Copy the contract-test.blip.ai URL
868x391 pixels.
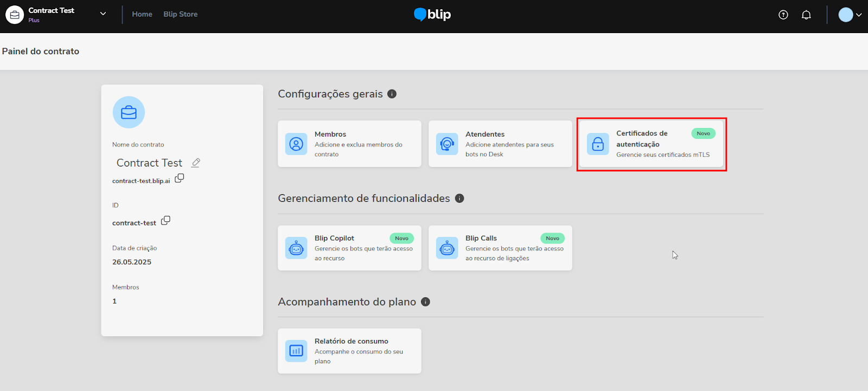tap(180, 178)
